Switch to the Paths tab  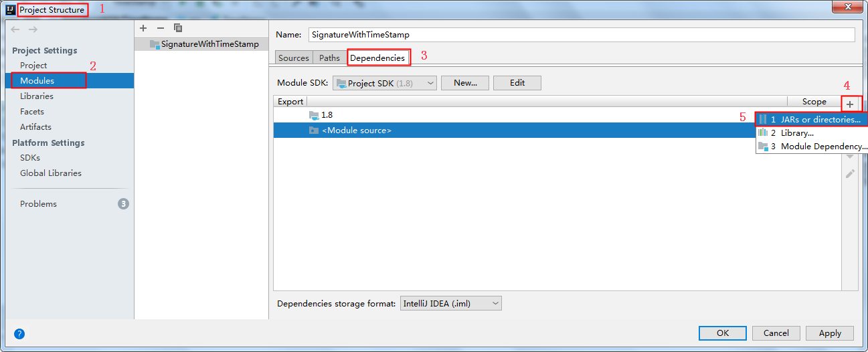click(x=329, y=58)
